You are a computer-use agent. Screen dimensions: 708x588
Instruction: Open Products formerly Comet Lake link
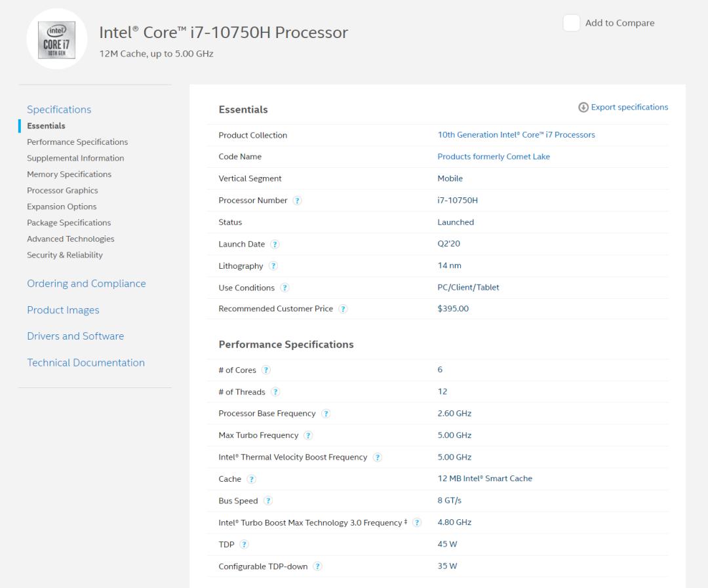click(494, 157)
